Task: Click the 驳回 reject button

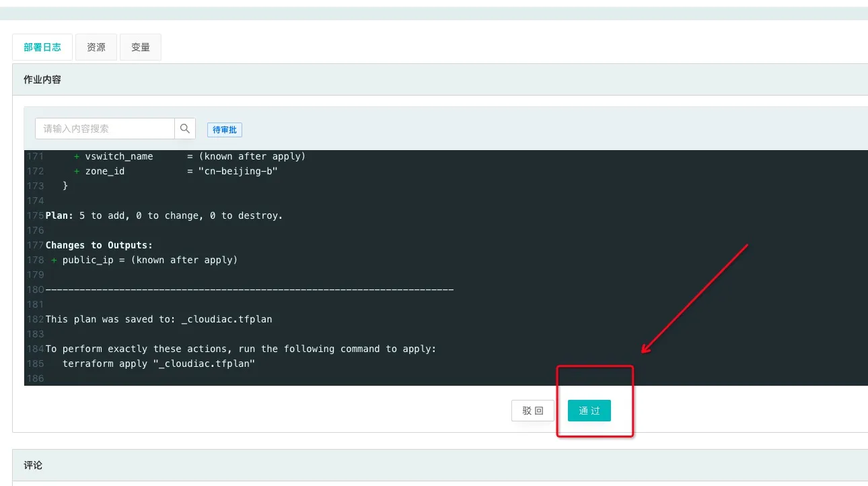Action: [533, 411]
